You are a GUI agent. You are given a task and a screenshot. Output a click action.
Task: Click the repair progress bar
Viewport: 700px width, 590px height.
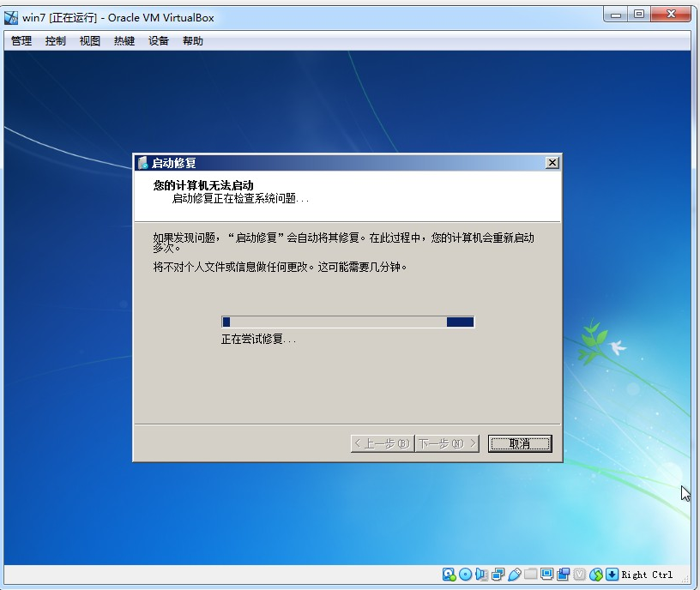coord(347,322)
